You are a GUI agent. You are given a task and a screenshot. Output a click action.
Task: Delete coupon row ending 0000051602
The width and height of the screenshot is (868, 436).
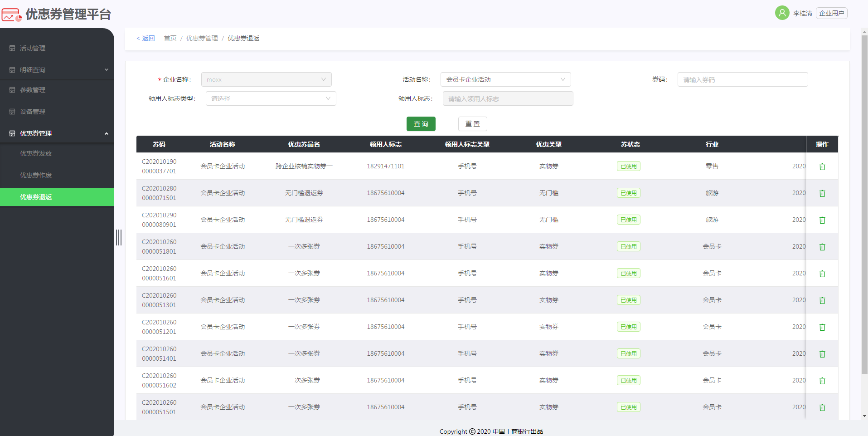(822, 381)
